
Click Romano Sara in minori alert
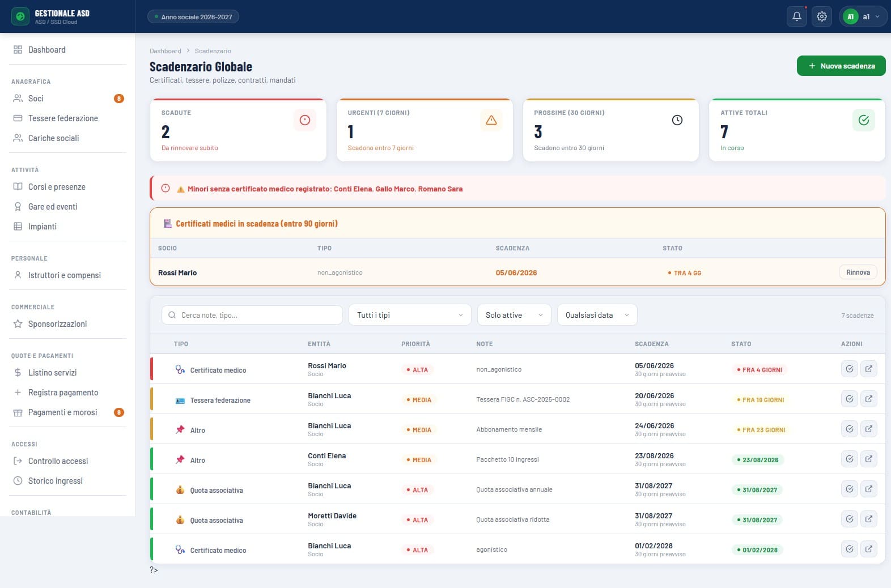pos(440,189)
